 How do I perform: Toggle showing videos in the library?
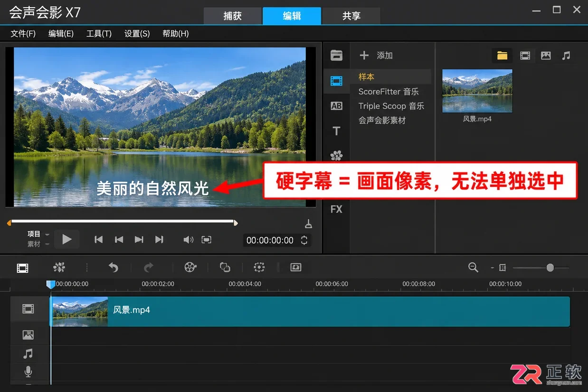coord(525,56)
